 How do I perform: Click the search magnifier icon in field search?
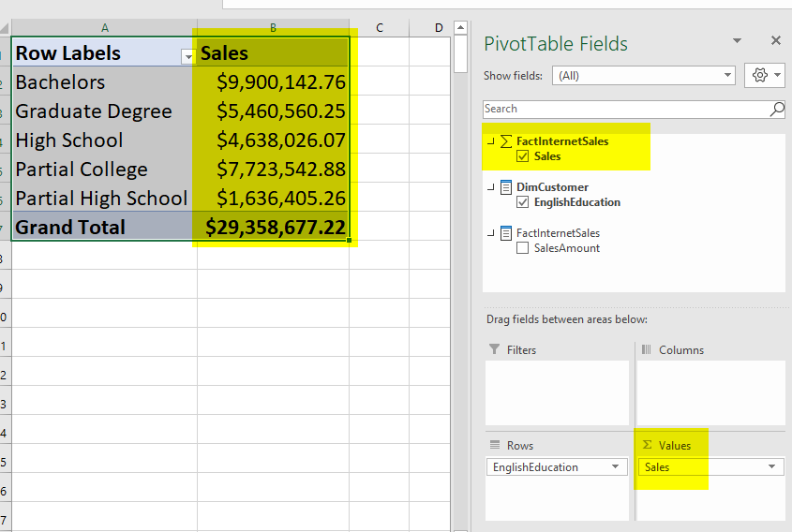(x=776, y=110)
